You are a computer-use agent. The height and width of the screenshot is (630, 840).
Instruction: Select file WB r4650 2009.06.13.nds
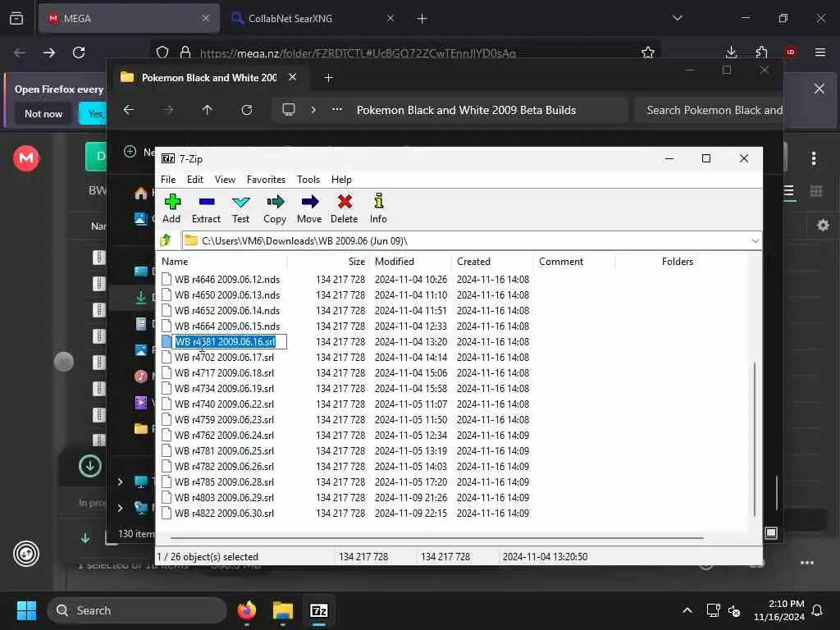pyautogui.click(x=227, y=294)
